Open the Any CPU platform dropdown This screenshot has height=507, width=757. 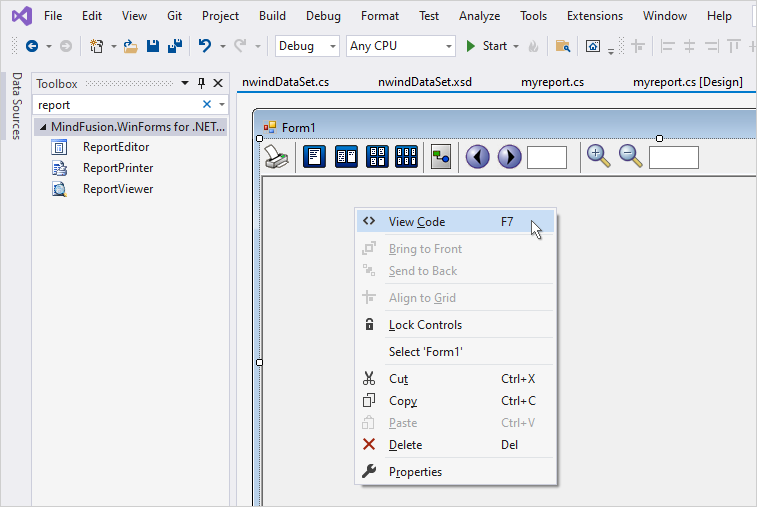click(x=400, y=46)
